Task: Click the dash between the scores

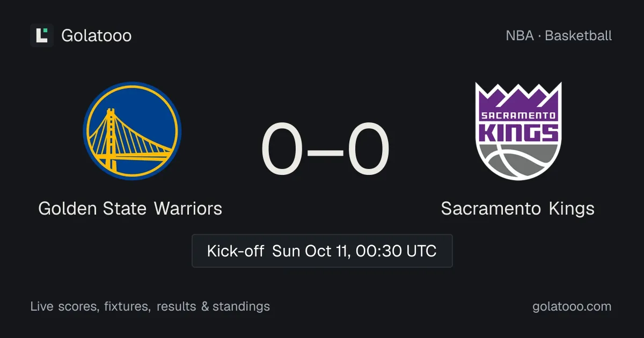Action: (325, 152)
